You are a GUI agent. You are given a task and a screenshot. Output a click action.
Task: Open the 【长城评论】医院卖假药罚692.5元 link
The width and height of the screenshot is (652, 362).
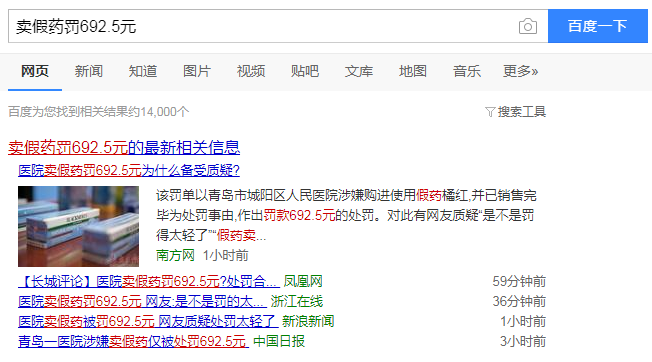coord(149,281)
